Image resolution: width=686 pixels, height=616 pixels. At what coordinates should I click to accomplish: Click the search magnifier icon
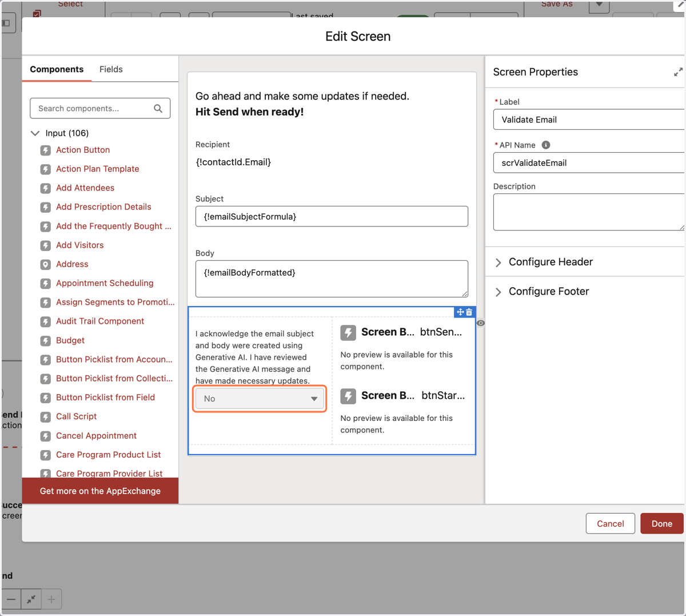[x=158, y=108]
